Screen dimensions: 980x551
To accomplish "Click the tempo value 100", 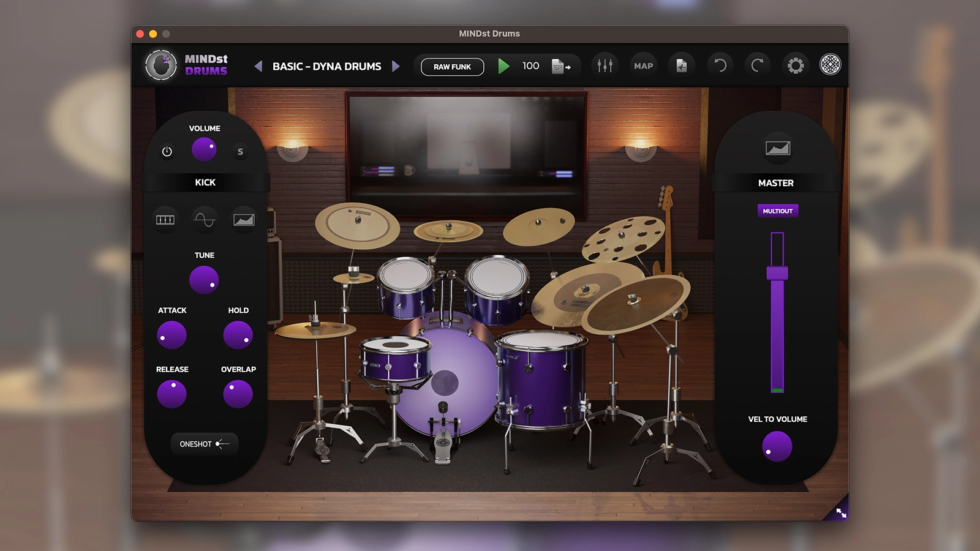I will pos(531,66).
